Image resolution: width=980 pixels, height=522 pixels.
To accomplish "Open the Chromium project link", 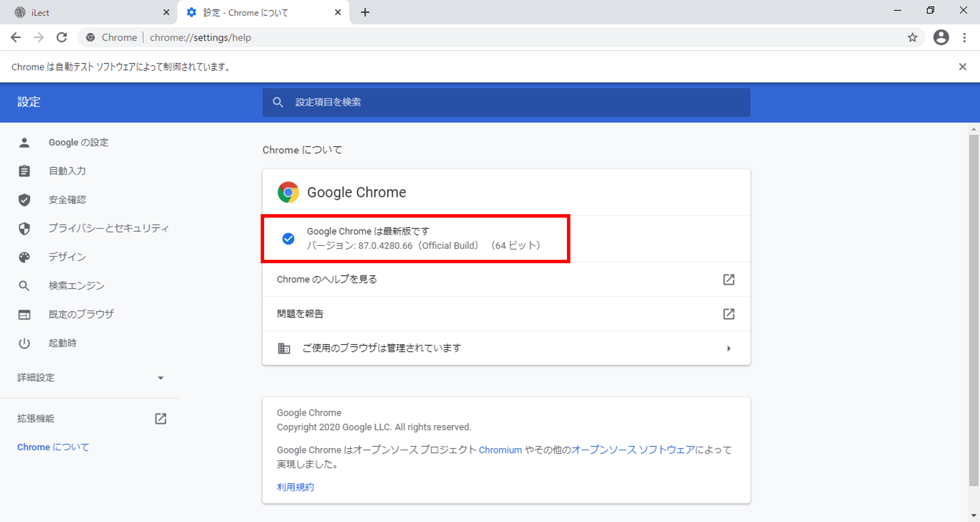I will [500, 450].
